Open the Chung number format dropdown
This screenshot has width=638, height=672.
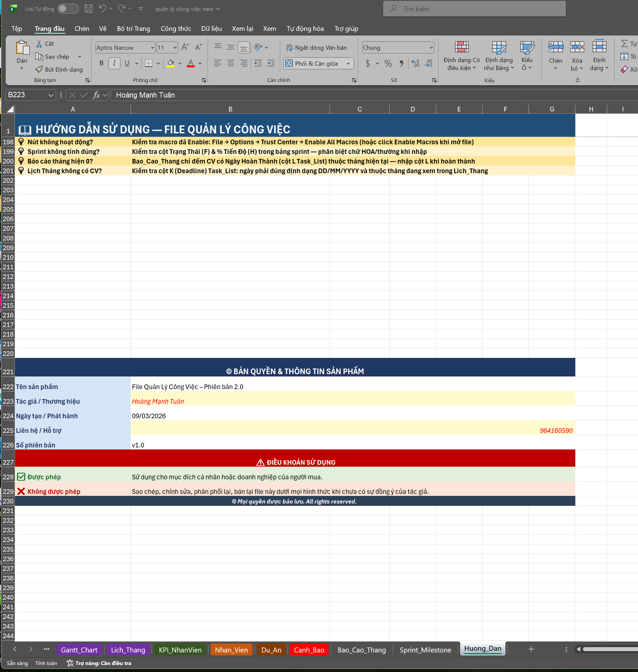(431, 48)
